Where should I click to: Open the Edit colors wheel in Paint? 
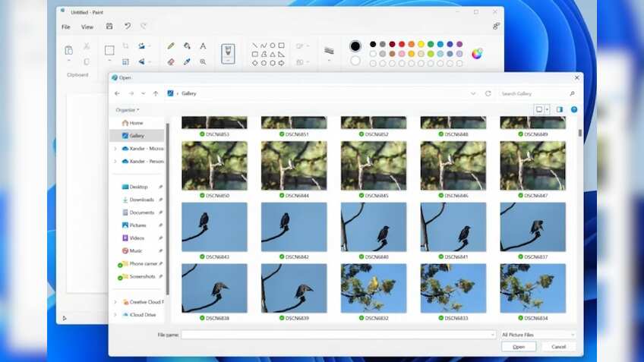(x=477, y=53)
